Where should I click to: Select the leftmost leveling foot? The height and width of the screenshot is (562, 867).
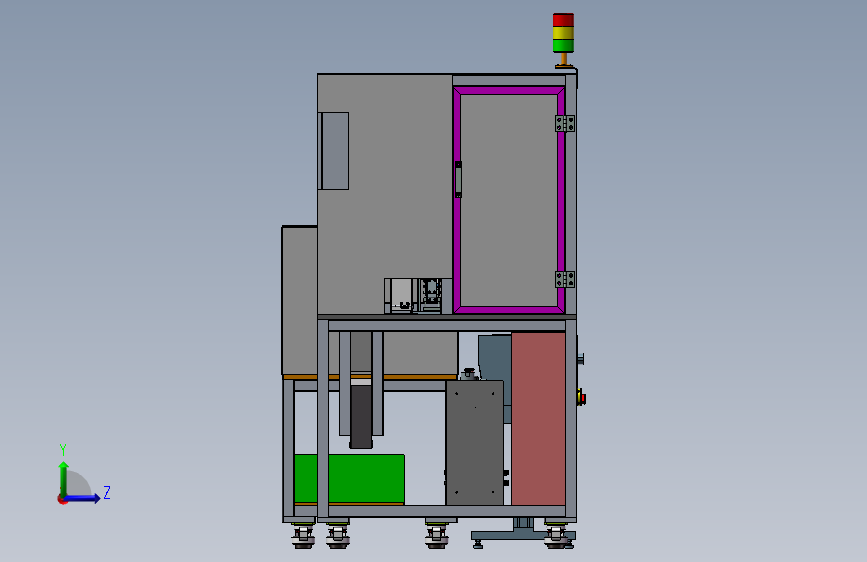tap(303, 535)
